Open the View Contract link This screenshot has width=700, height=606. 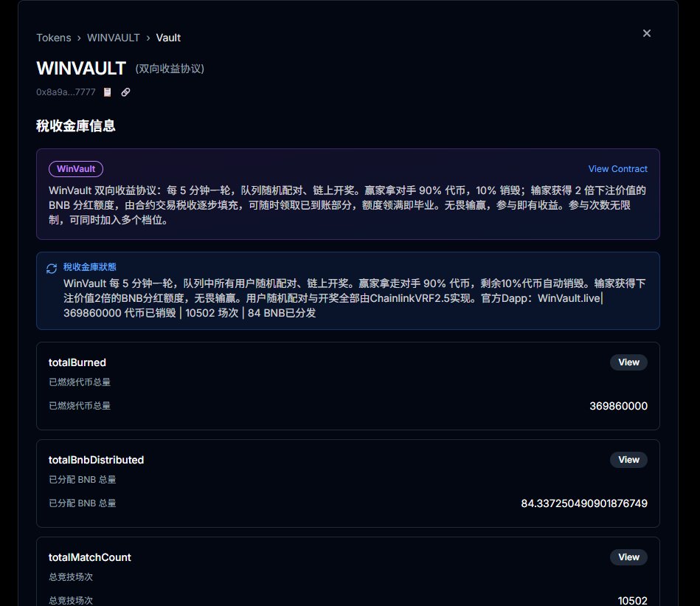pos(618,169)
